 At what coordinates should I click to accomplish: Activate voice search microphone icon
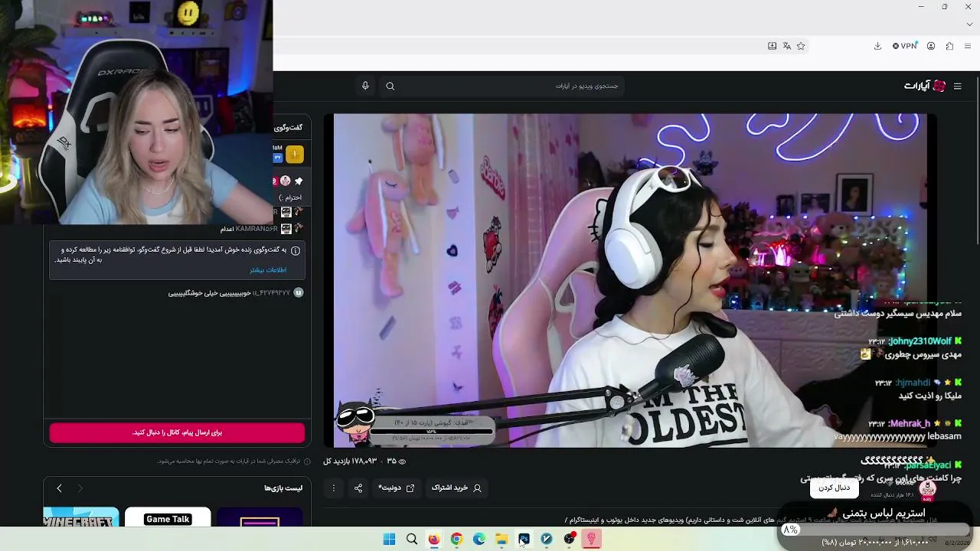(365, 86)
